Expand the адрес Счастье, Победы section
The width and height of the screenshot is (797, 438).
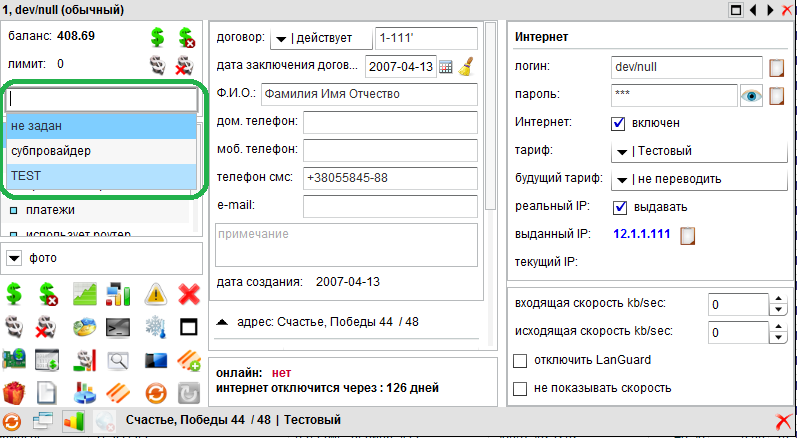click(222, 322)
